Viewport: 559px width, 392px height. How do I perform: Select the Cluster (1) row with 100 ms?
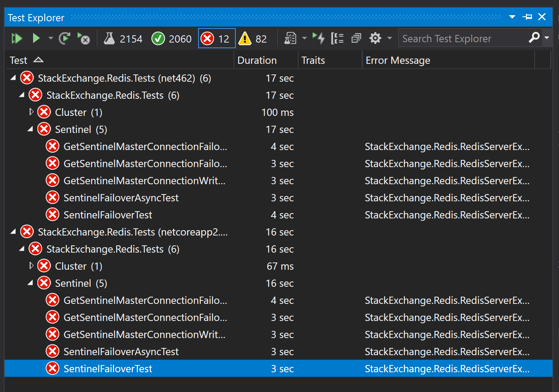pyautogui.click(x=278, y=112)
